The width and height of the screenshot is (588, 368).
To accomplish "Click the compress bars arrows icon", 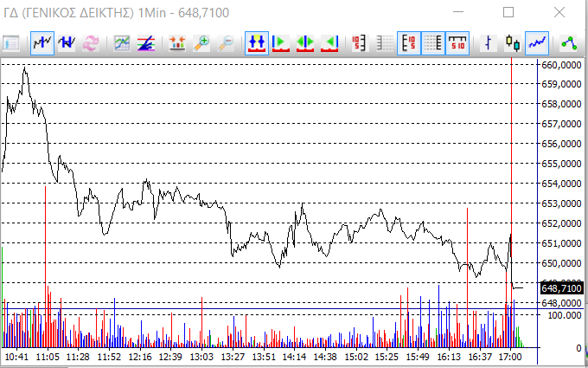I will click(177, 43).
